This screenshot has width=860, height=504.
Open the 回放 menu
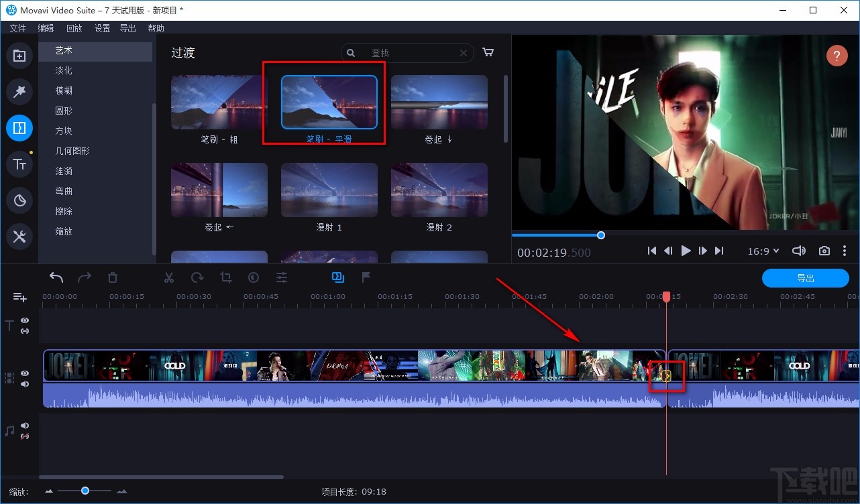(x=74, y=28)
